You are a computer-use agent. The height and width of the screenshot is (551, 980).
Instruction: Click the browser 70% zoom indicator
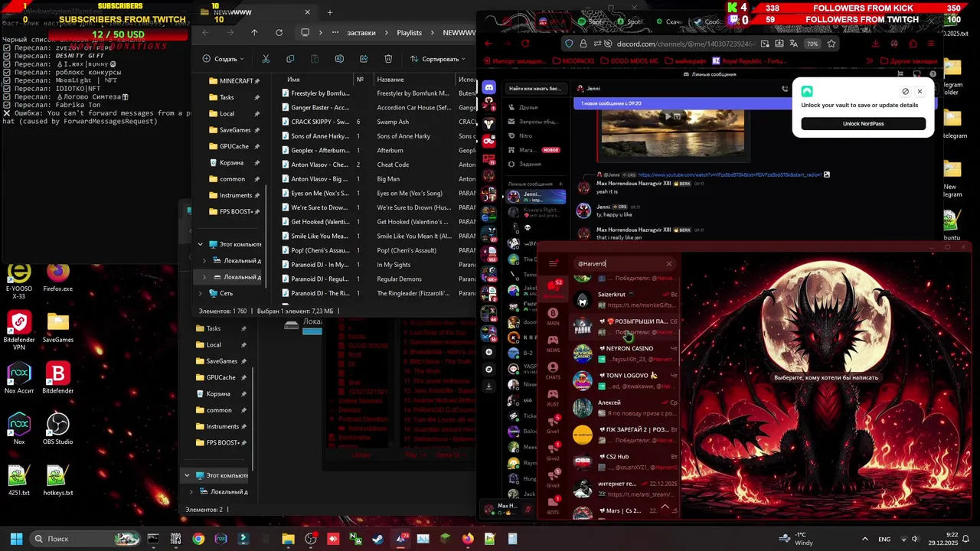click(x=812, y=44)
